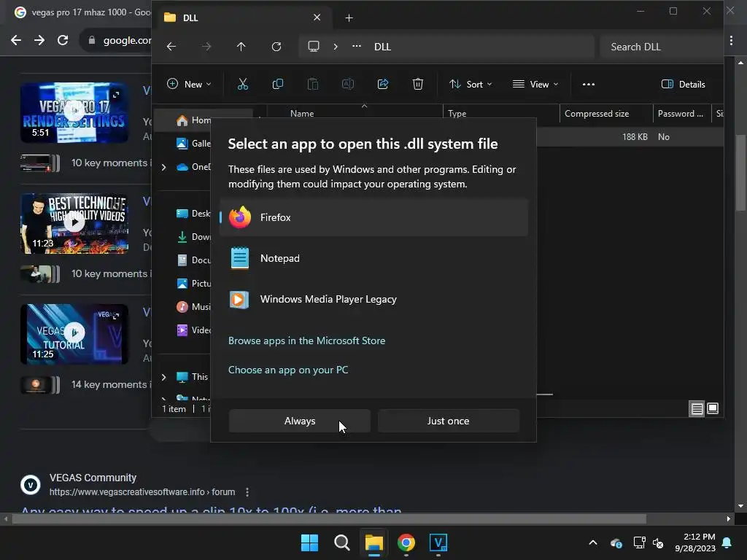Click Chrome forward navigation arrow
Screen dimensions: 747x560
(39, 41)
